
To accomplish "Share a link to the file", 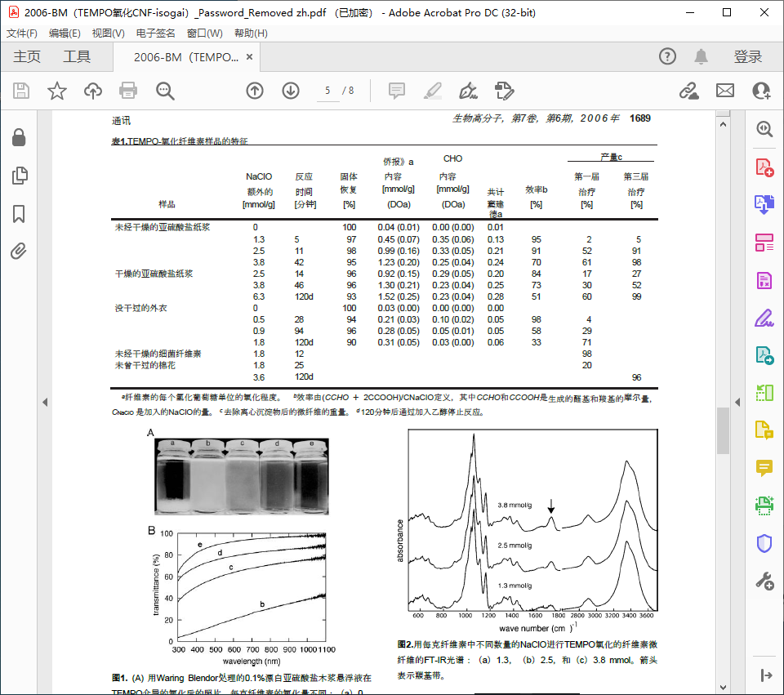I will click(x=688, y=91).
